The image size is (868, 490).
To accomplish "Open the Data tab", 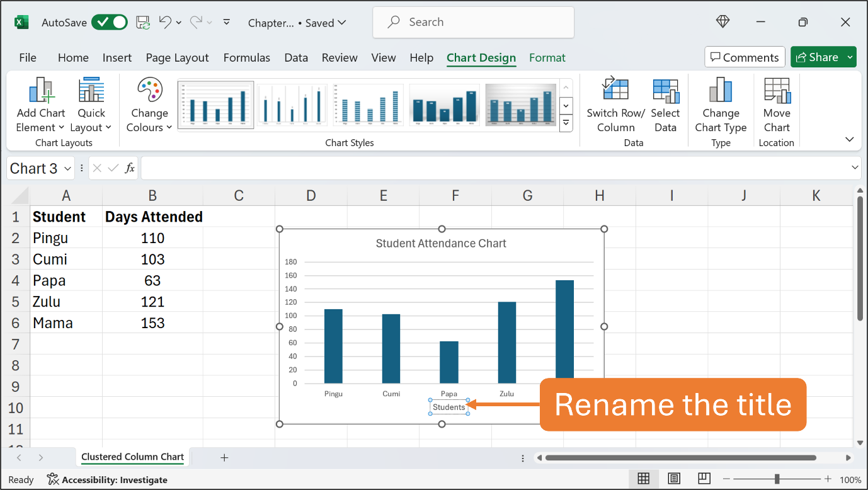I will point(296,58).
